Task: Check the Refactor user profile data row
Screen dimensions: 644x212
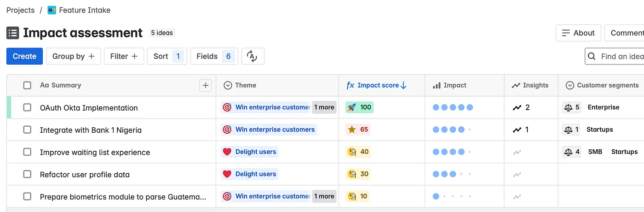Action: click(x=27, y=174)
